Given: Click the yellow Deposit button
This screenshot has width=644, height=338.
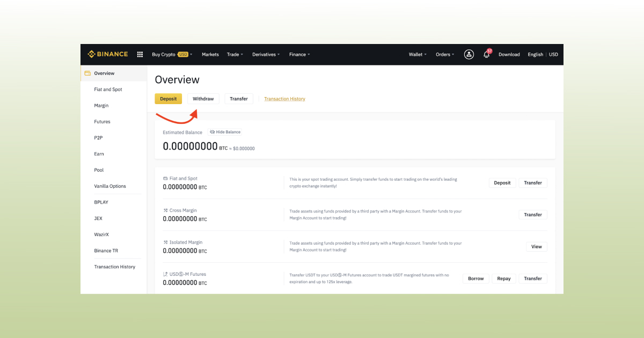Looking at the screenshot, I should pyautogui.click(x=169, y=99).
